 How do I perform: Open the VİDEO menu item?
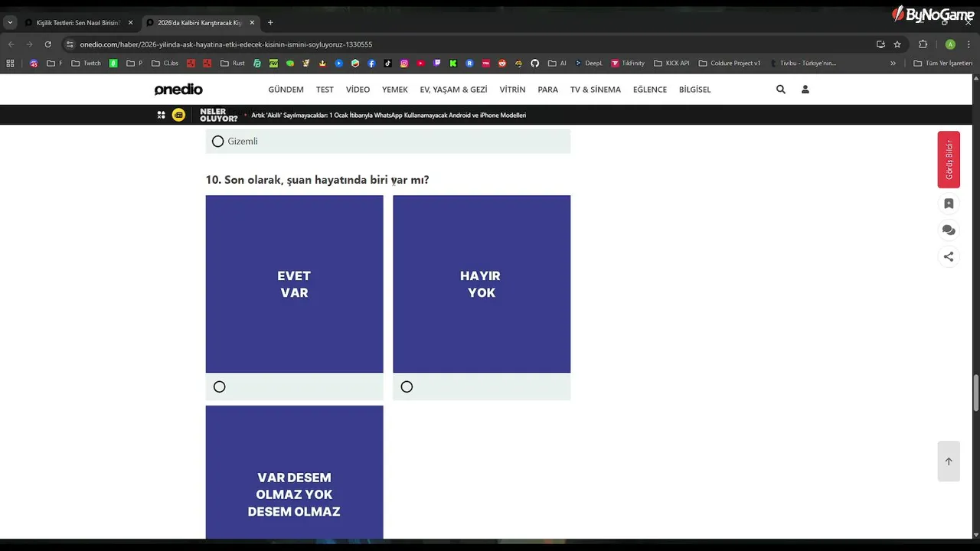(x=358, y=90)
